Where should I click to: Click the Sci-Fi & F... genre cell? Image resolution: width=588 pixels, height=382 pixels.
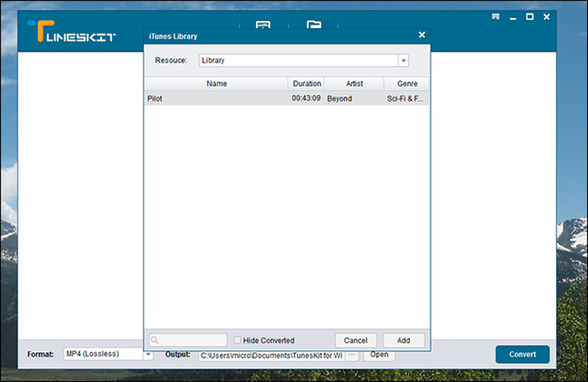coord(405,99)
